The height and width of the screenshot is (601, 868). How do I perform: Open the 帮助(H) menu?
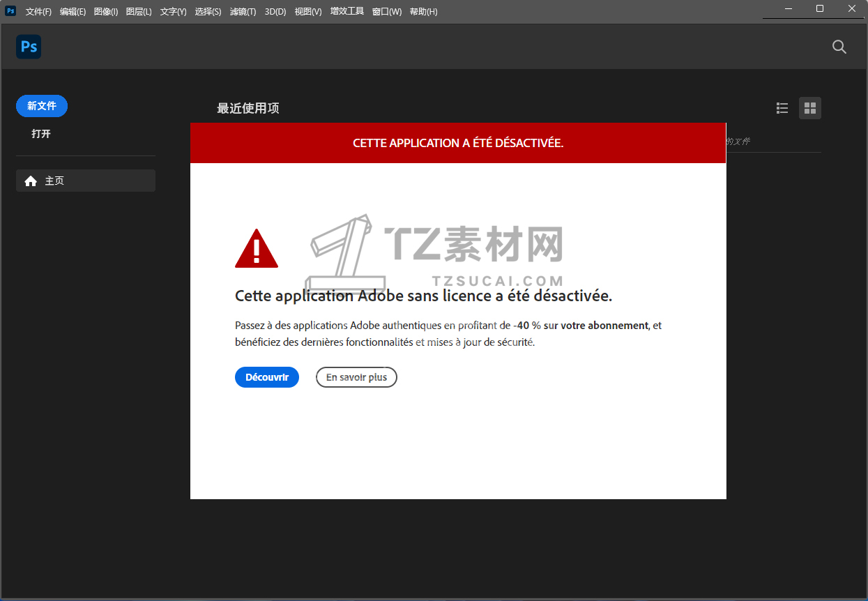[x=423, y=11]
